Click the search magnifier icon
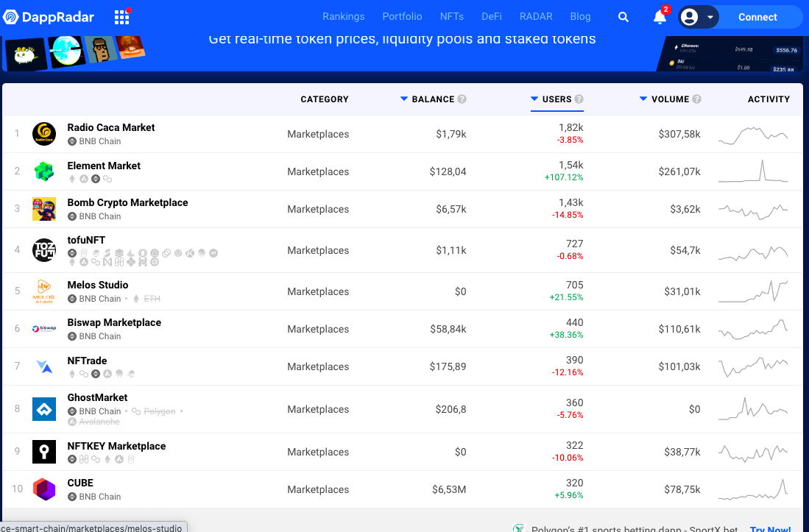 tap(623, 17)
